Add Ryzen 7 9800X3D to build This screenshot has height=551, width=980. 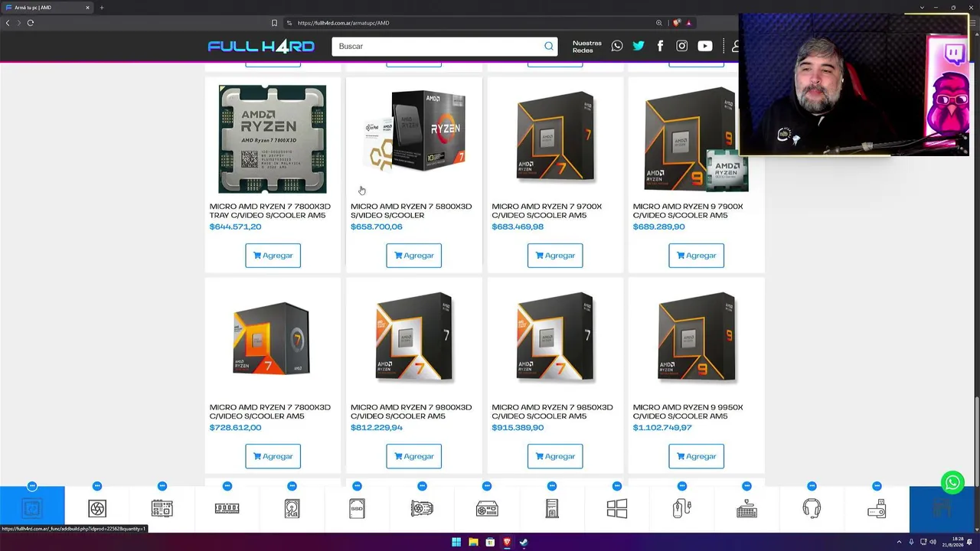click(x=413, y=456)
